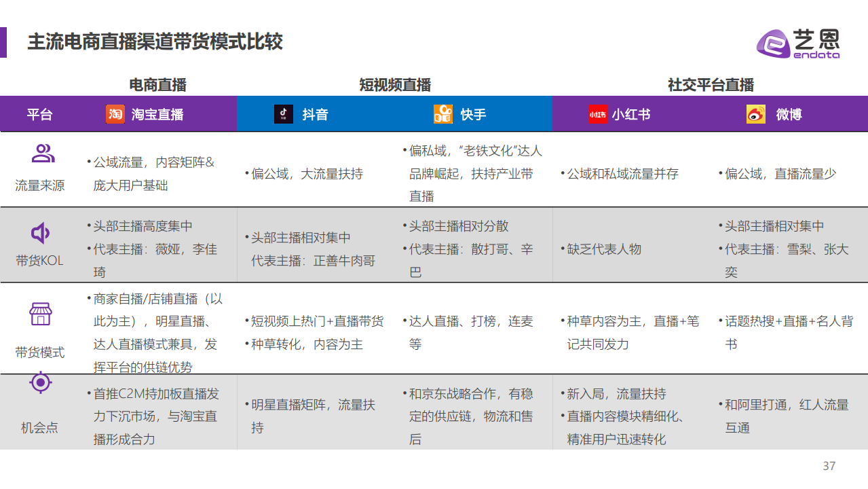Screen dimensions: 868x489
Task: Click the 抖音 header label
Action: point(315,114)
